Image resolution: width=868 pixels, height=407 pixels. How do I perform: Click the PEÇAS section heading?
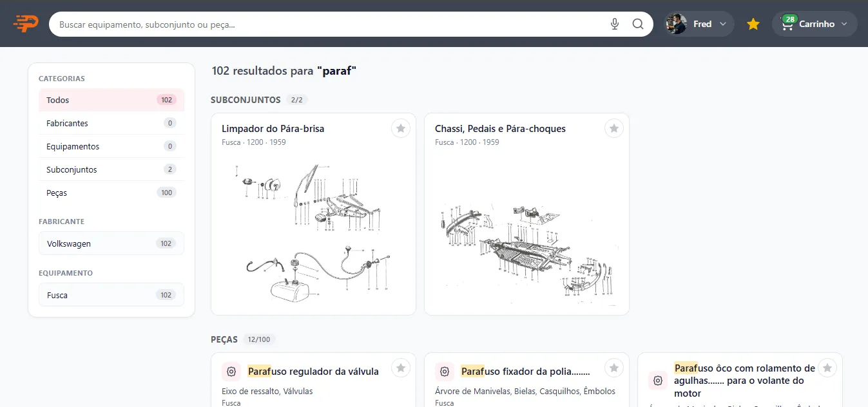coord(224,339)
